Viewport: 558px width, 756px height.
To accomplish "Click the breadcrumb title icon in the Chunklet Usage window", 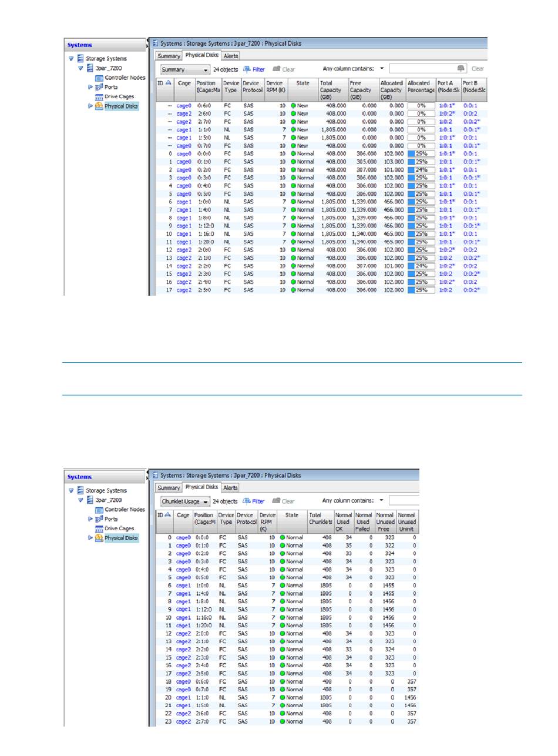I will [156, 475].
